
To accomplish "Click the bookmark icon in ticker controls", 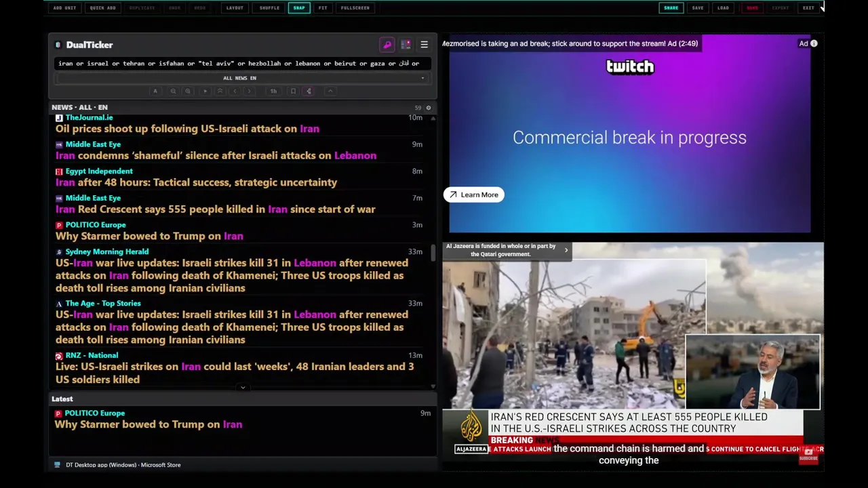I will point(293,91).
